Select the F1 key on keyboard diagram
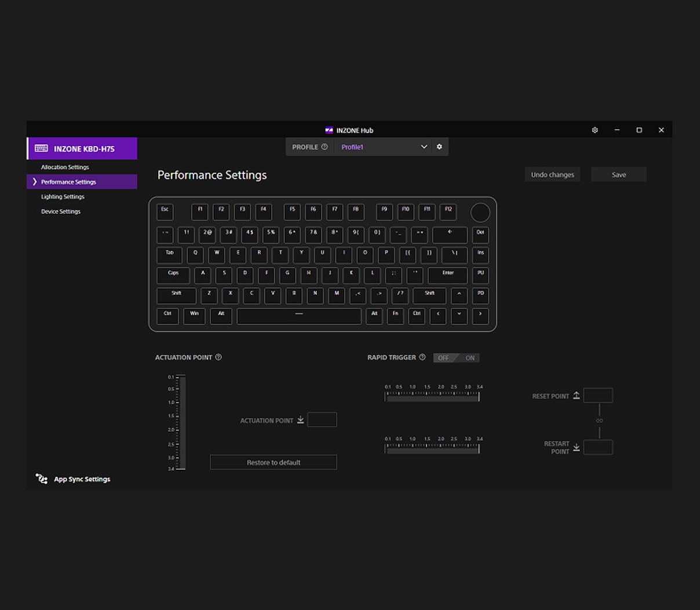 point(200,212)
